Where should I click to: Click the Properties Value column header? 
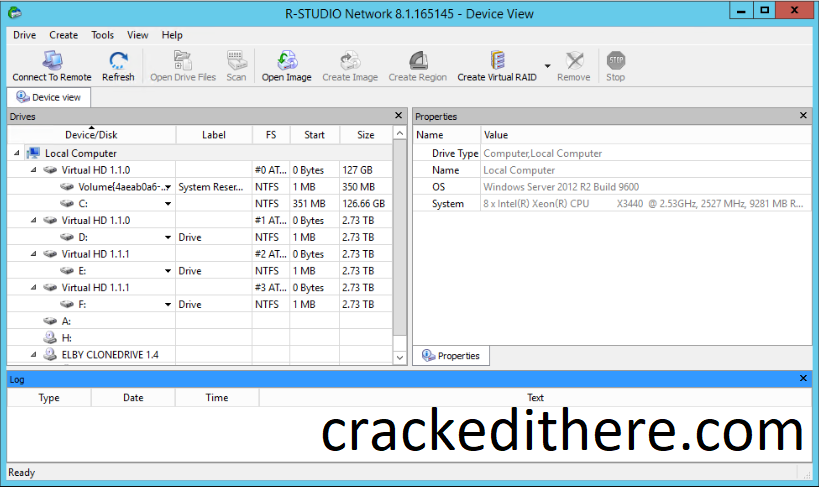[x=646, y=134]
